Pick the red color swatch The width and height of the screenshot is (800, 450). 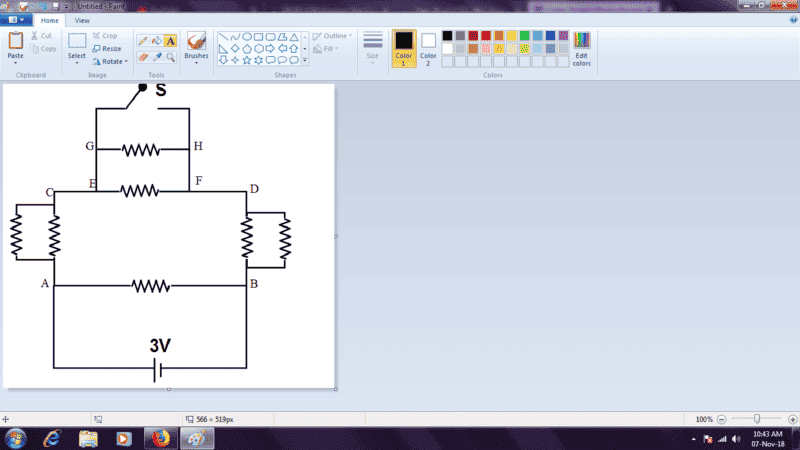[486, 36]
